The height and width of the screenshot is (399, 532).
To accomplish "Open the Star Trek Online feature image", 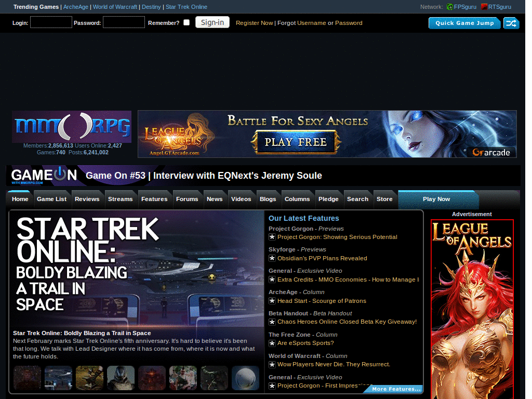I will 137,269.
